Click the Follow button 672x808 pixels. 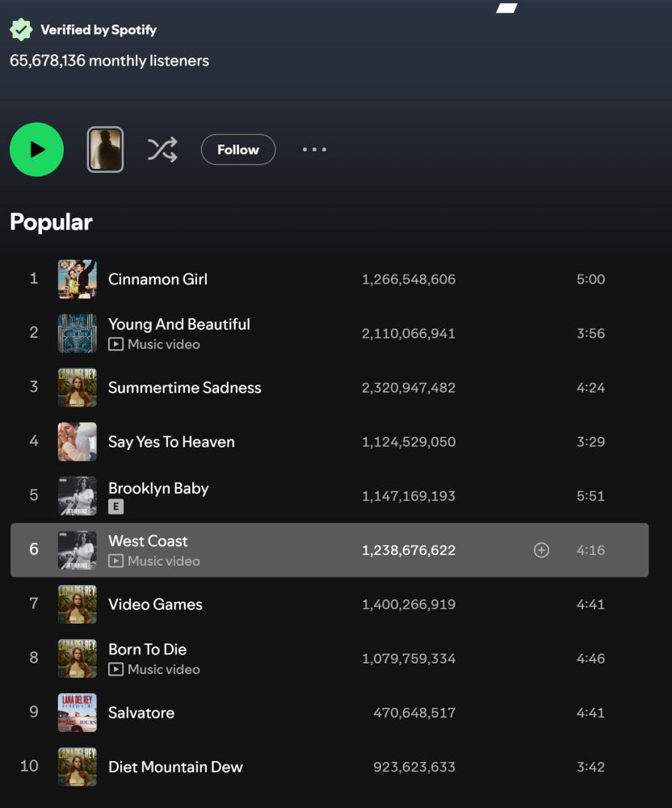point(238,150)
